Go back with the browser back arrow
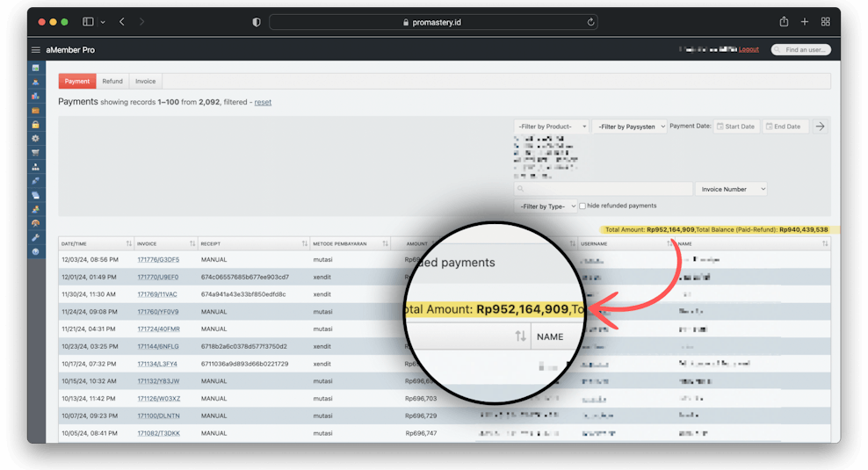 coord(122,22)
